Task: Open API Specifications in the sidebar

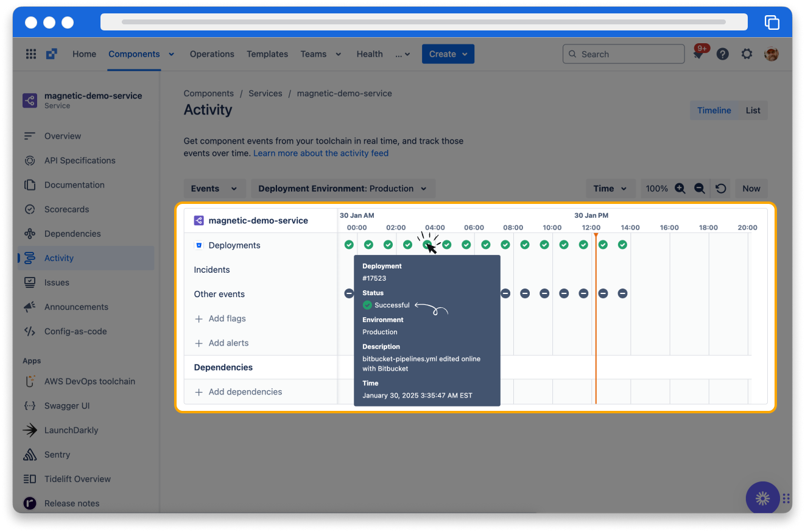Action: point(86,161)
